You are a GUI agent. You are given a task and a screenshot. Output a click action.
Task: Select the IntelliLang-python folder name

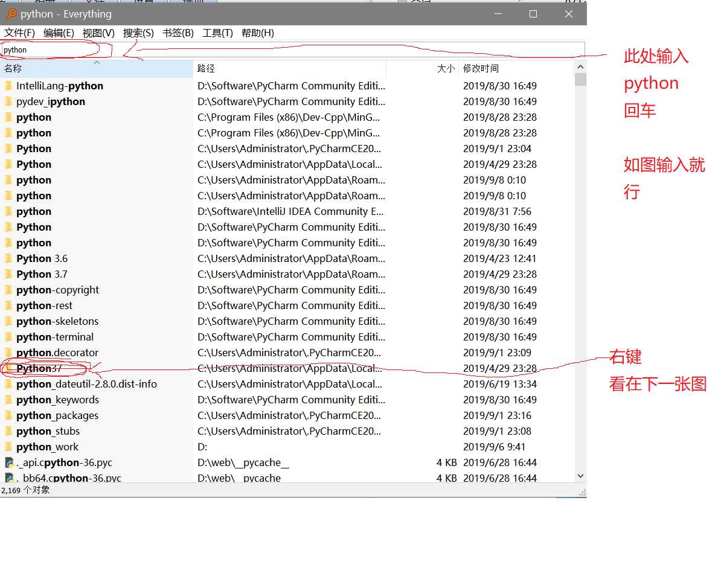pos(60,86)
